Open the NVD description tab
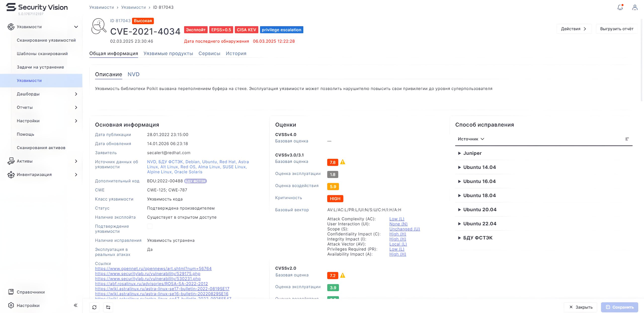644x313 pixels. [x=133, y=74]
